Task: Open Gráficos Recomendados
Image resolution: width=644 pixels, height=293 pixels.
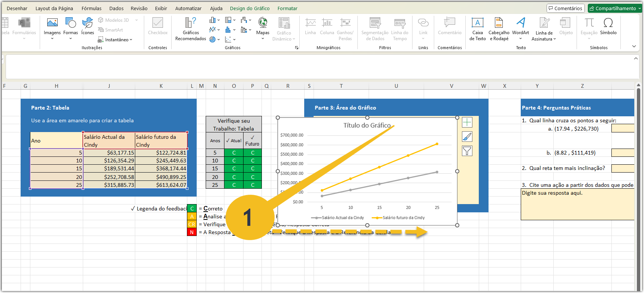Action: [x=191, y=29]
